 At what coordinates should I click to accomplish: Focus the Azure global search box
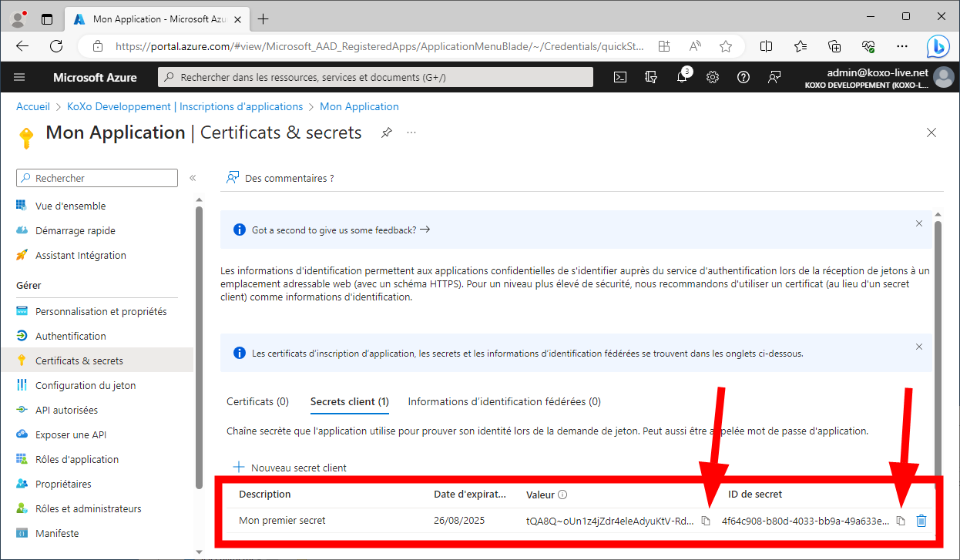375,77
